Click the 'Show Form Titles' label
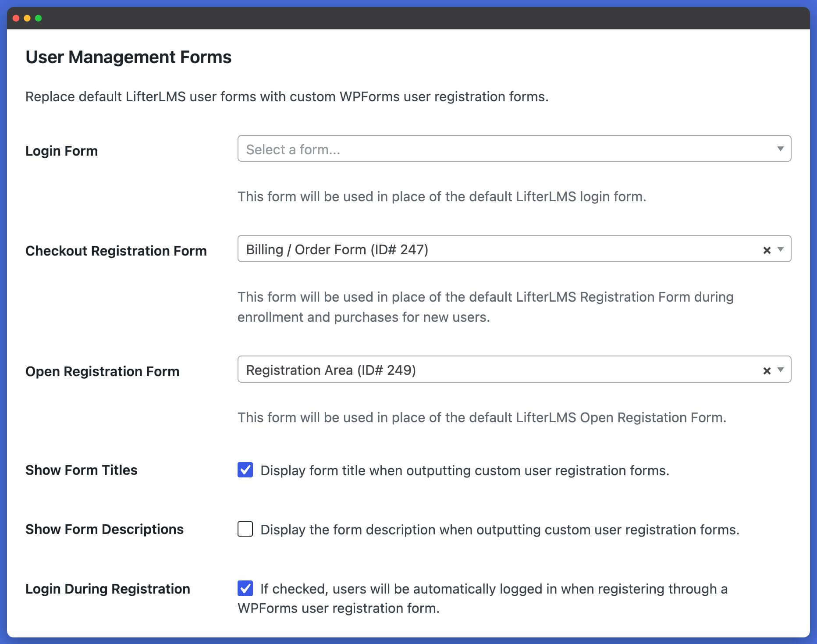Image resolution: width=817 pixels, height=644 pixels. click(x=81, y=470)
